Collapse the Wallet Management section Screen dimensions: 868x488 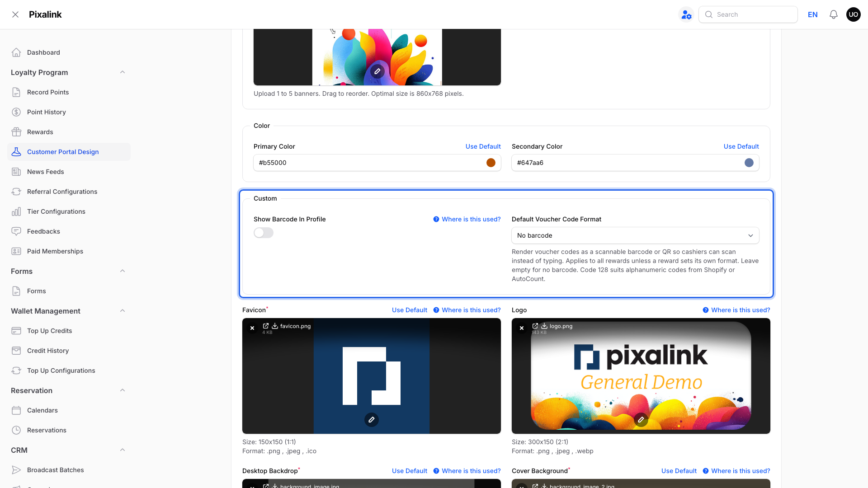123,311
